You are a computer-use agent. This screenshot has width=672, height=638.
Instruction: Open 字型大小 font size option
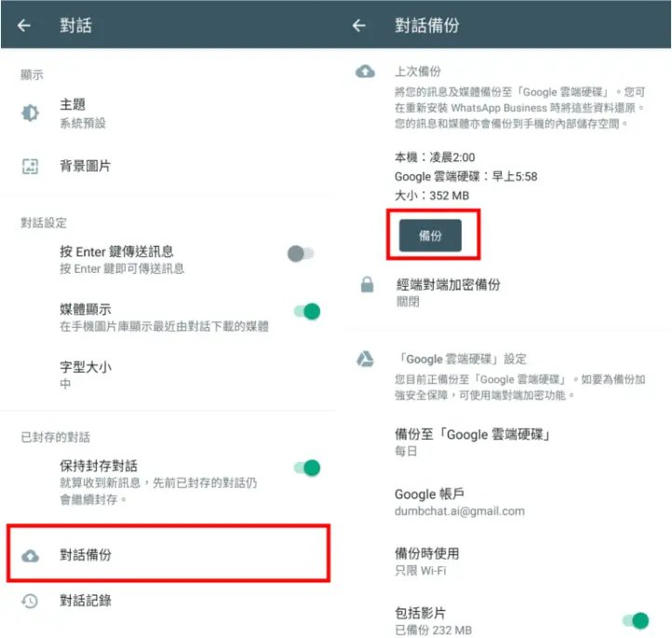click(x=168, y=374)
